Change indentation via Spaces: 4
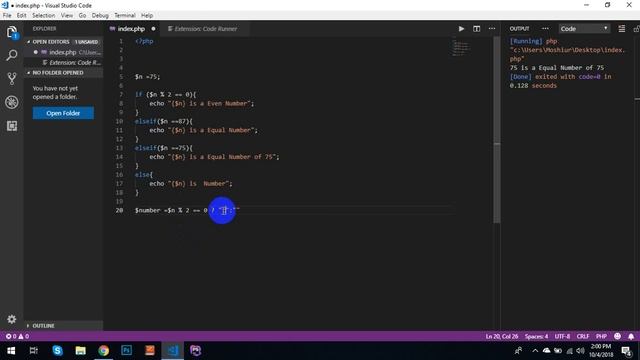 (536, 336)
